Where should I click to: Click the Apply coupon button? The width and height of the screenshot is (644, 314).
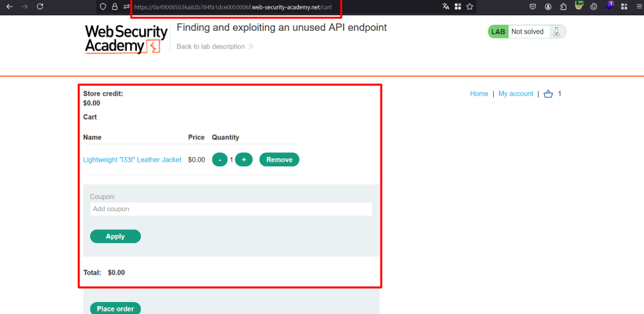tap(115, 237)
